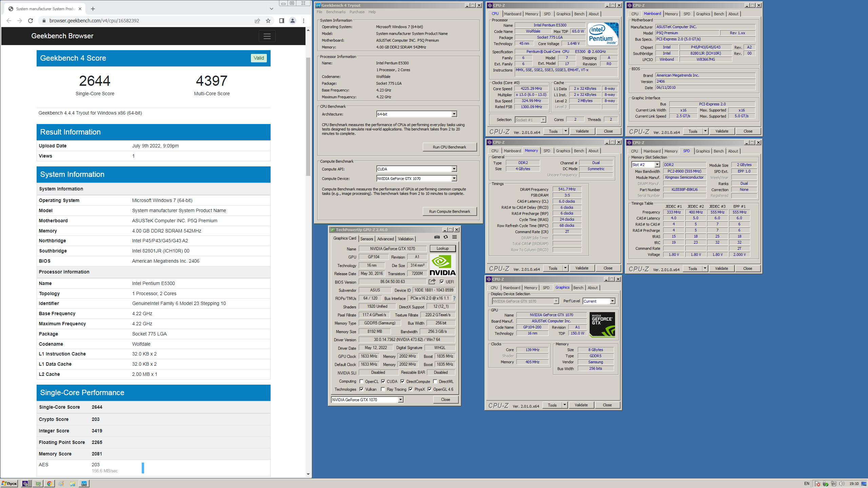The width and height of the screenshot is (868, 488).
Task: Open the Geekbench Browser hamburger menu
Action: [267, 36]
